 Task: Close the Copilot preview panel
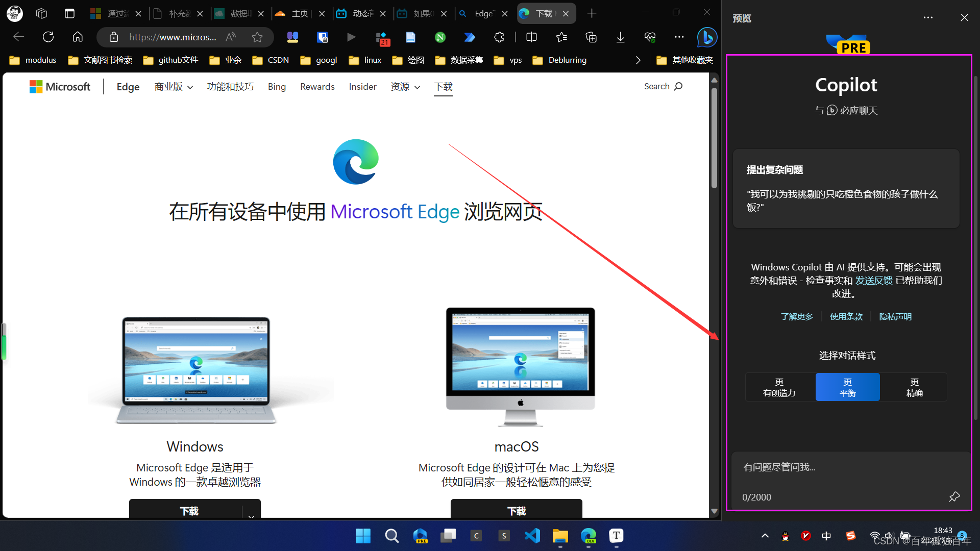point(964,18)
